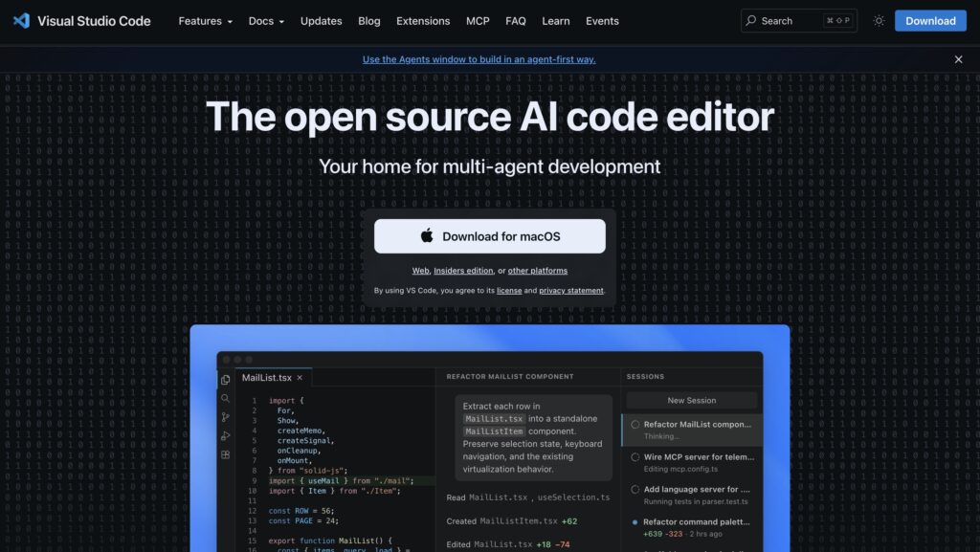Click the Created MailListItem.tsx +62 line

pos(512,520)
